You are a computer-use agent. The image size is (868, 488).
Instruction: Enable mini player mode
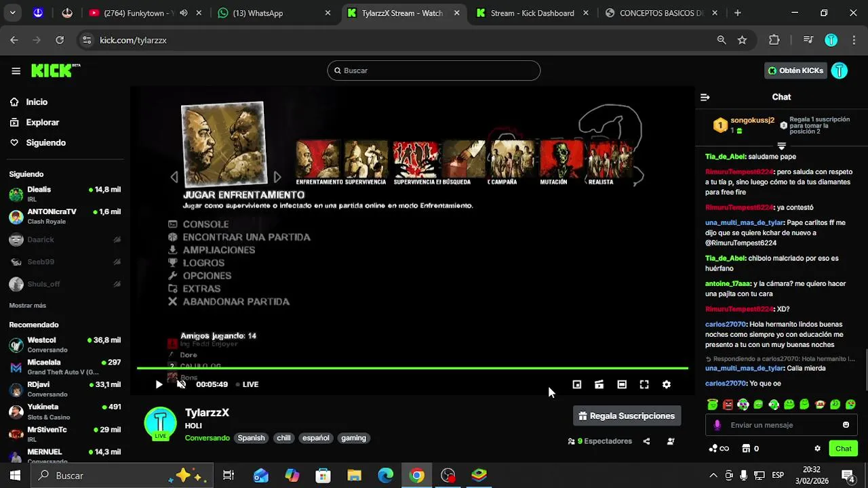pyautogui.click(x=576, y=384)
